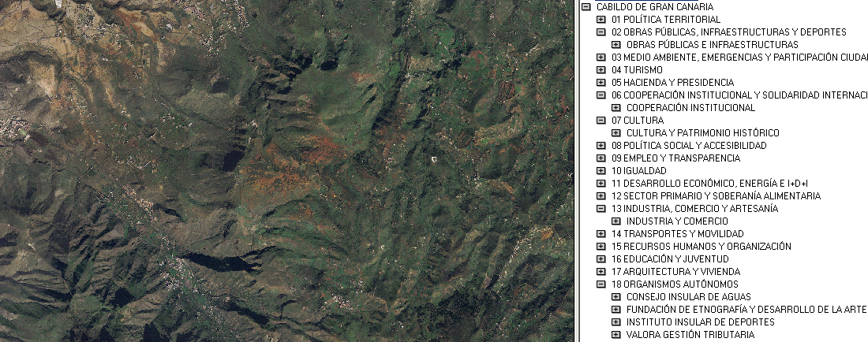Collapse 07 CULTURA node
The image size is (868, 342).
(601, 121)
